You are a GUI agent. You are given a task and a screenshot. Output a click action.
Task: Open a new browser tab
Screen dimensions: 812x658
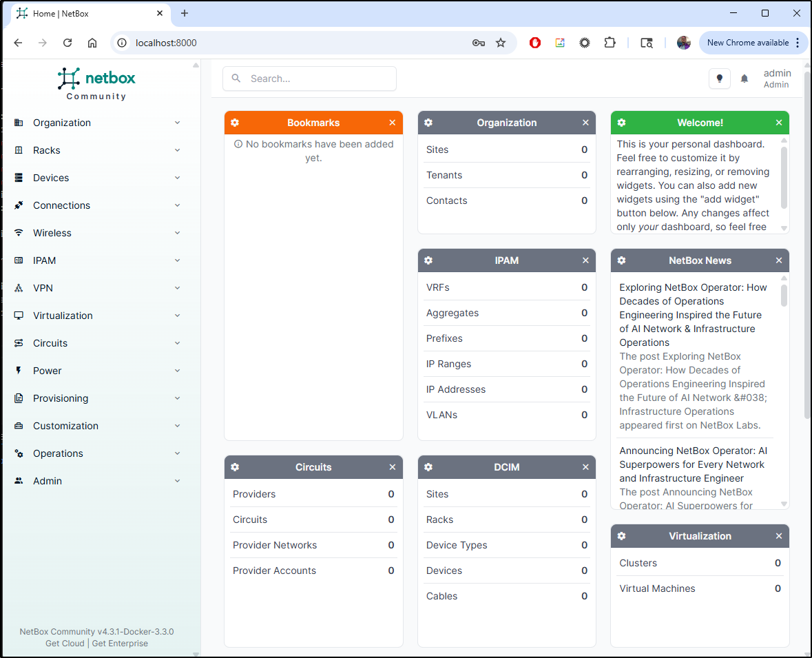[185, 14]
